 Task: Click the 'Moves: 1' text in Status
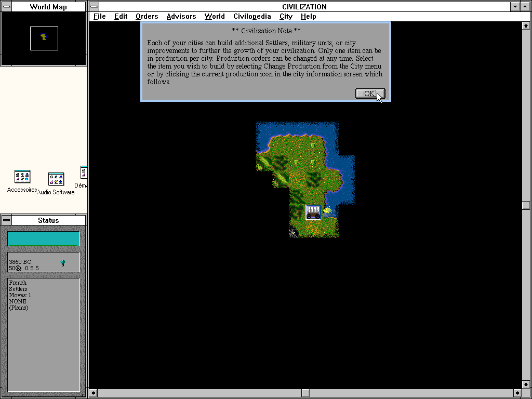[x=20, y=295]
